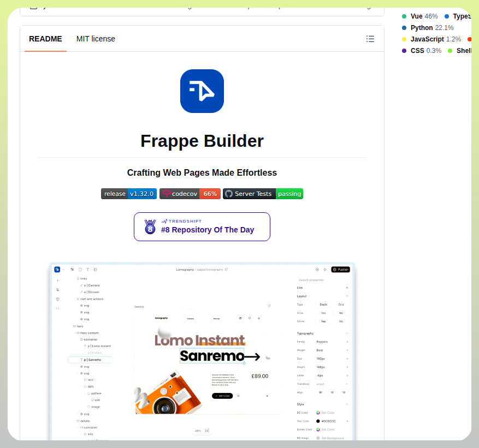Open the release v1.32.0 badge

pyautogui.click(x=129, y=194)
